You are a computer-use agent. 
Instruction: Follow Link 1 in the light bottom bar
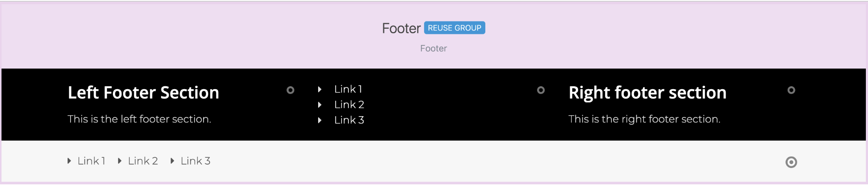(91, 161)
